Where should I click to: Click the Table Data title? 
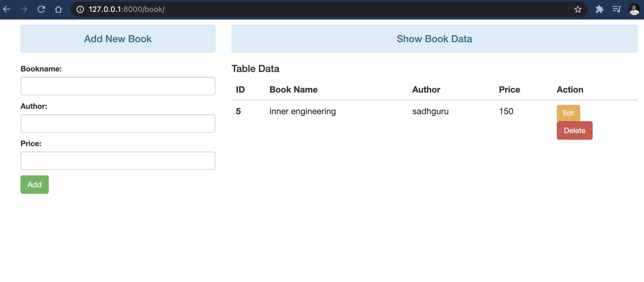point(255,69)
